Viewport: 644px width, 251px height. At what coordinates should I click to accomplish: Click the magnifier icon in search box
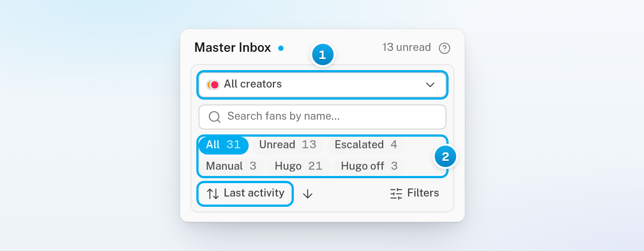(x=215, y=117)
